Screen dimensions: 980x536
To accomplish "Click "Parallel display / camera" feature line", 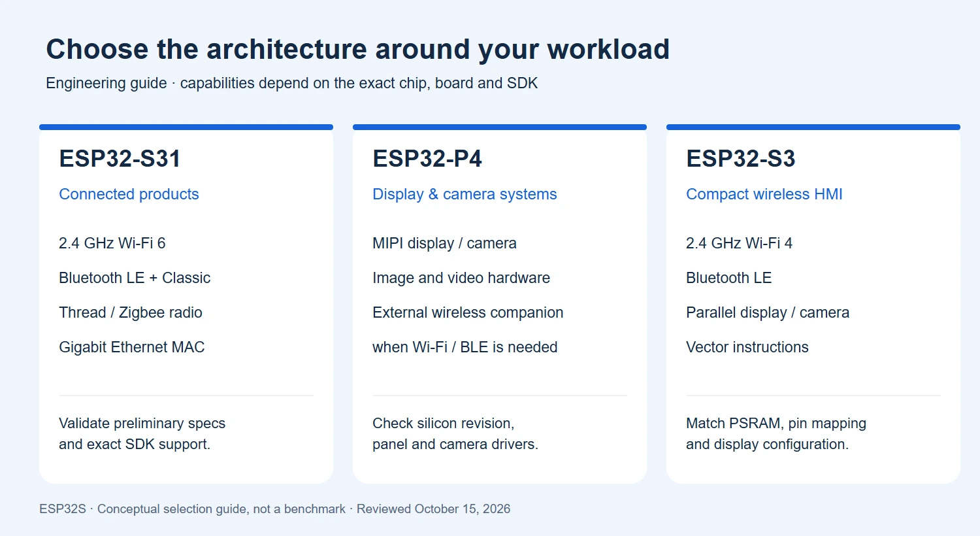I will point(768,312).
